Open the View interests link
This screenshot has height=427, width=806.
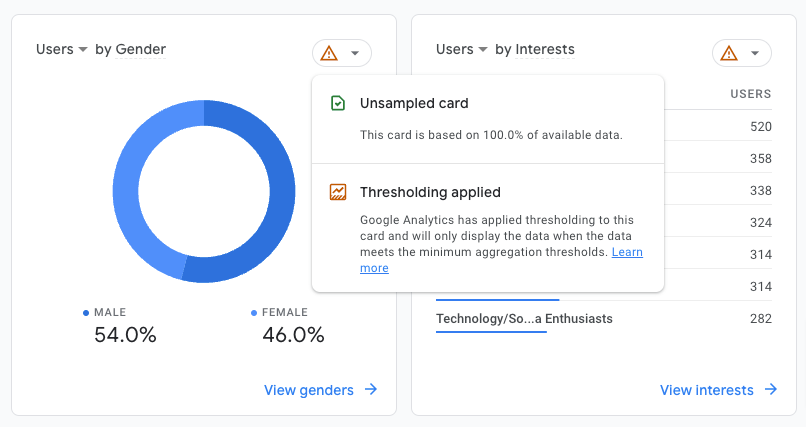click(707, 390)
